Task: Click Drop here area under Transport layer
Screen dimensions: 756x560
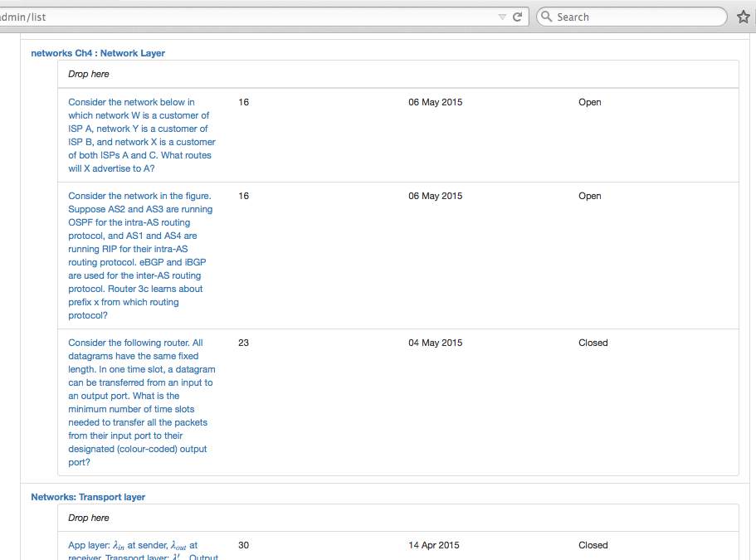Action: pos(398,518)
